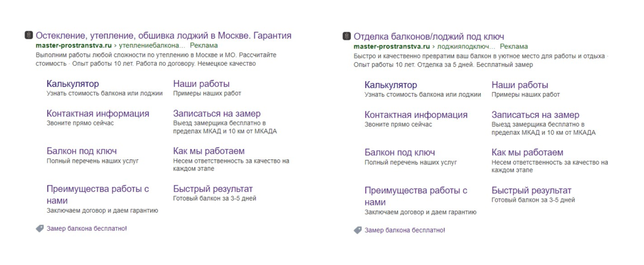
Task: Open the Отделка балконов/лоджий под ключ headline
Action: click(x=429, y=36)
